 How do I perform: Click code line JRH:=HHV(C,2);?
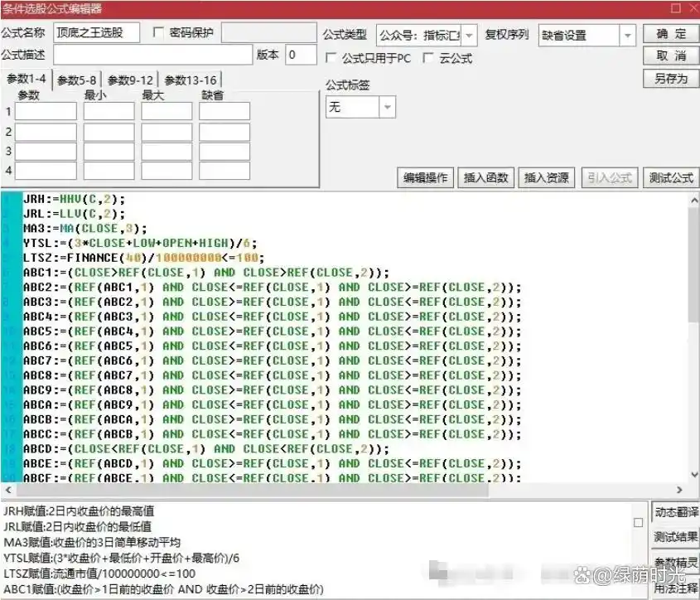coord(74,199)
